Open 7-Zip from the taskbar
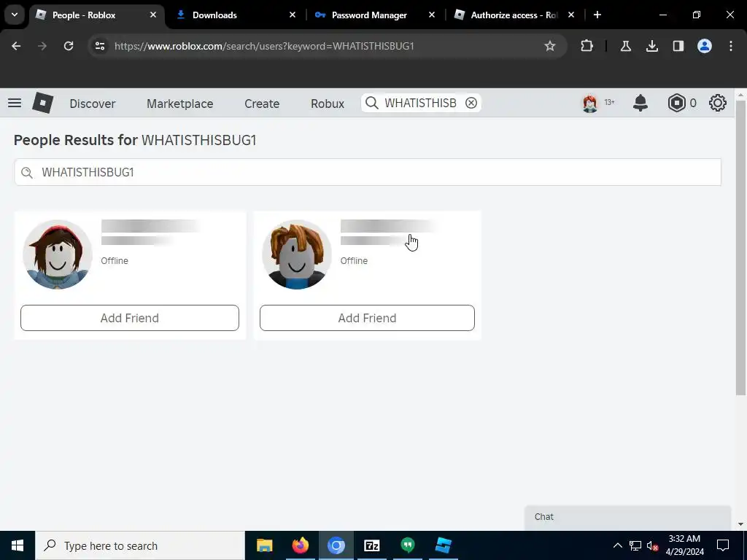The image size is (747, 560). point(371,545)
